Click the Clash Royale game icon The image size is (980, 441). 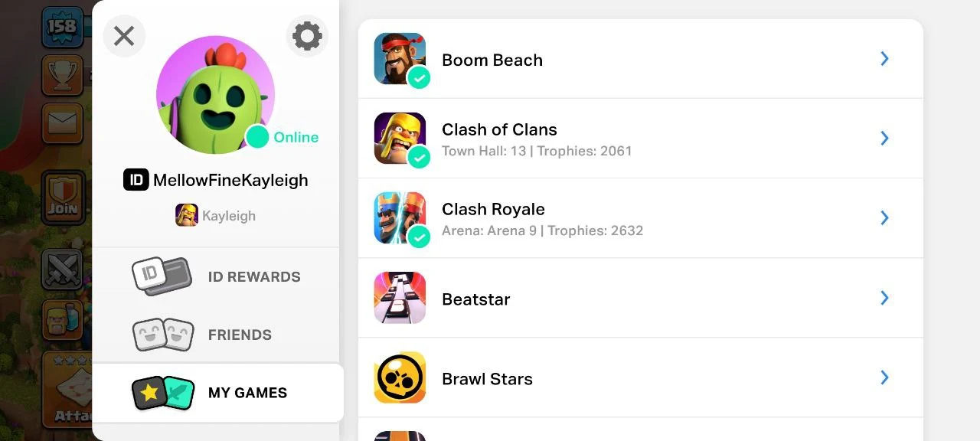click(400, 218)
